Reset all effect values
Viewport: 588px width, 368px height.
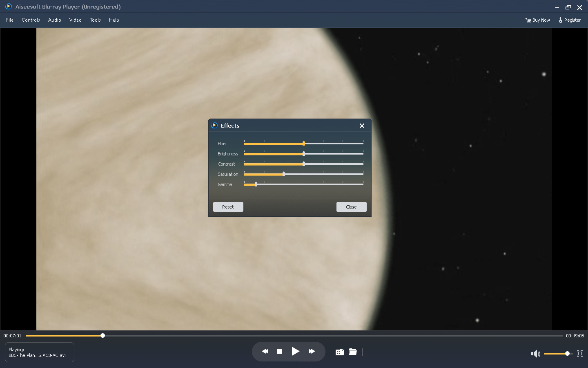pos(228,207)
